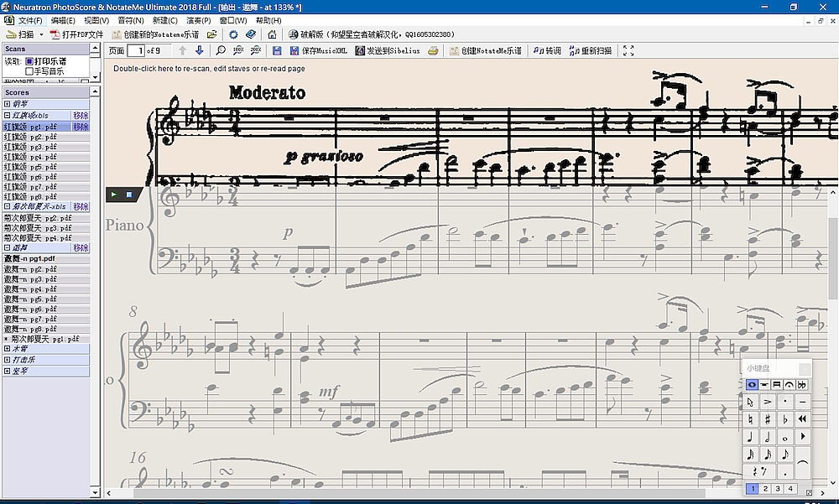The image size is (839, 504).
Task: Collapse the 菊次郎夏天-xbls score group
Action: pyautogui.click(x=7, y=206)
